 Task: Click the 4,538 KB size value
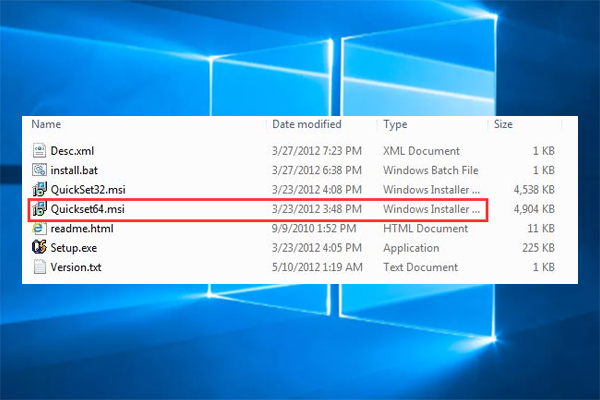pos(534,189)
